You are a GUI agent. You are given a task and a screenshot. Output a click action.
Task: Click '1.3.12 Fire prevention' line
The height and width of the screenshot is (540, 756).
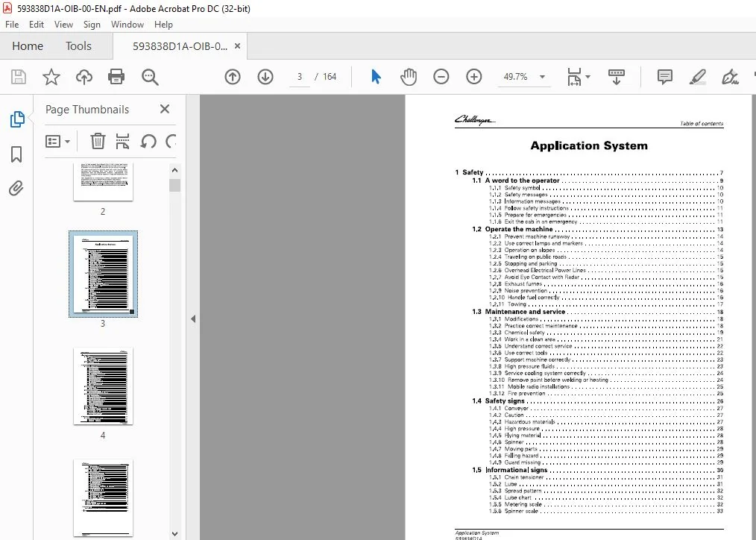[606, 393]
